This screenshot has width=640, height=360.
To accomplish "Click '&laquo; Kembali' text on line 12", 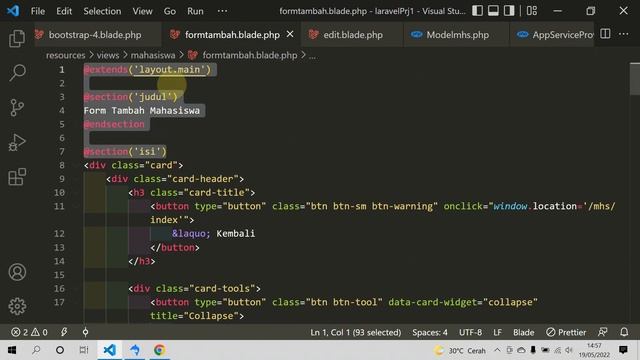I will 213,233.
